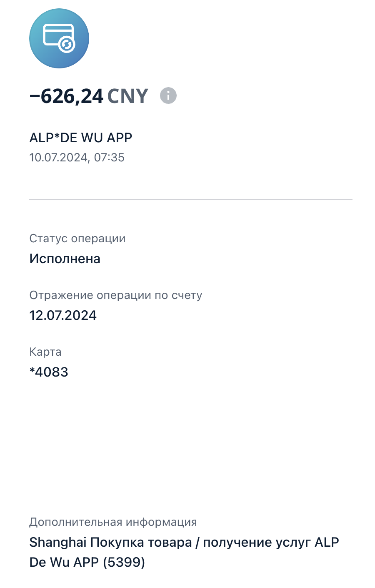Click the card transaction icon
Viewport: 375px width, 588px height.
(x=59, y=38)
